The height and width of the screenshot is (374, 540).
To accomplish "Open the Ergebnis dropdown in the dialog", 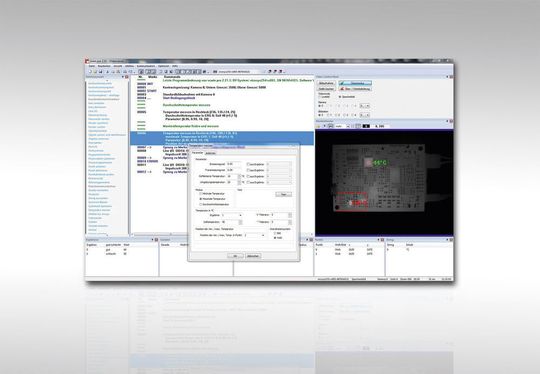I will point(232,215).
